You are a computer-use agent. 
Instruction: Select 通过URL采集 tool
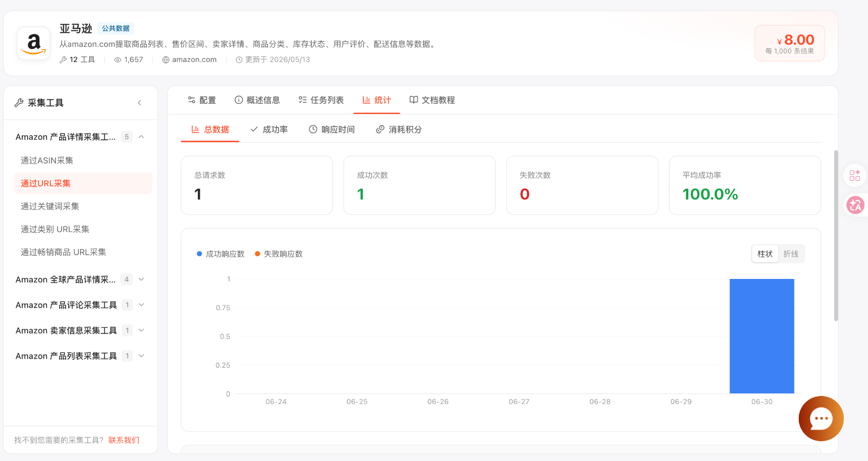click(83, 183)
